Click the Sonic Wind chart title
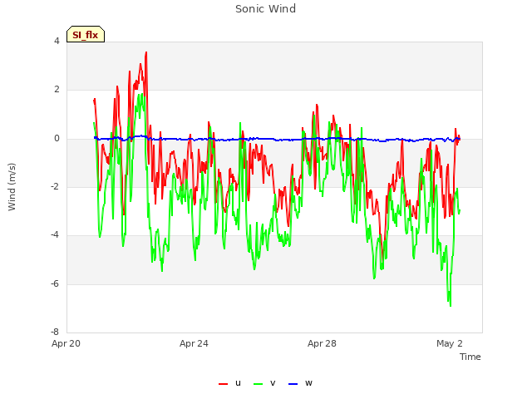This screenshot has height=399, width=532. tap(266, 9)
